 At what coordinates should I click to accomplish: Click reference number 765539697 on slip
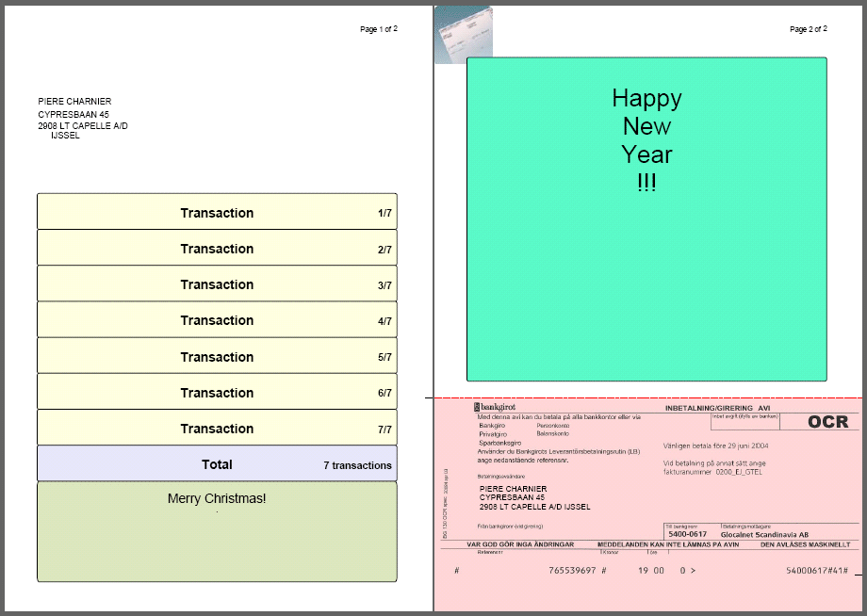click(572, 571)
